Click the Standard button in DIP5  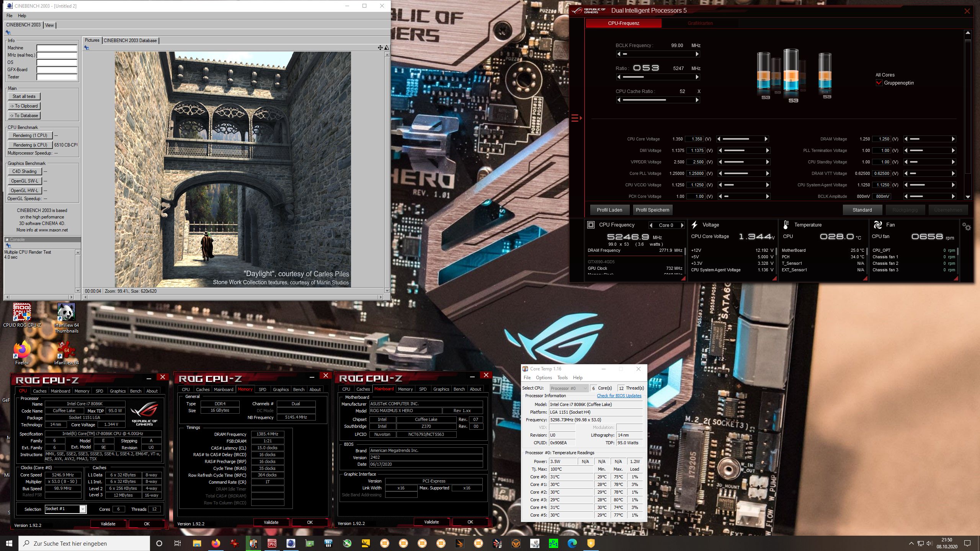coord(862,210)
